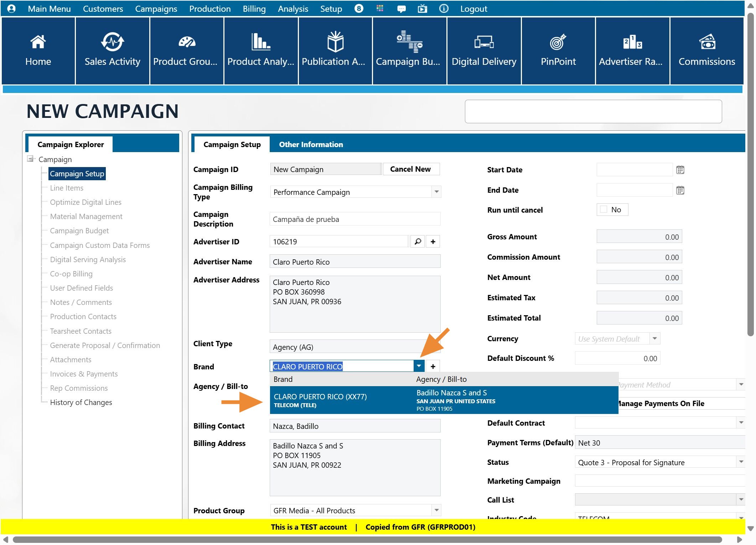The height and width of the screenshot is (545, 756).
Task: Click the colored grid apps icon
Action: coord(380,9)
